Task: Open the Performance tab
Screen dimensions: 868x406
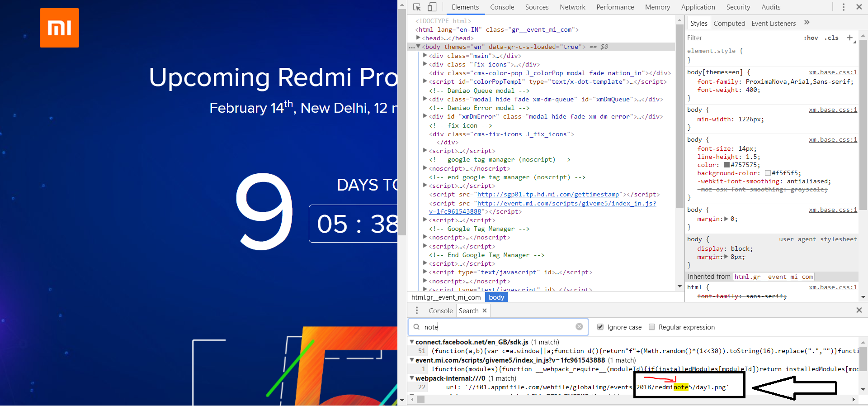Action: 615,7
